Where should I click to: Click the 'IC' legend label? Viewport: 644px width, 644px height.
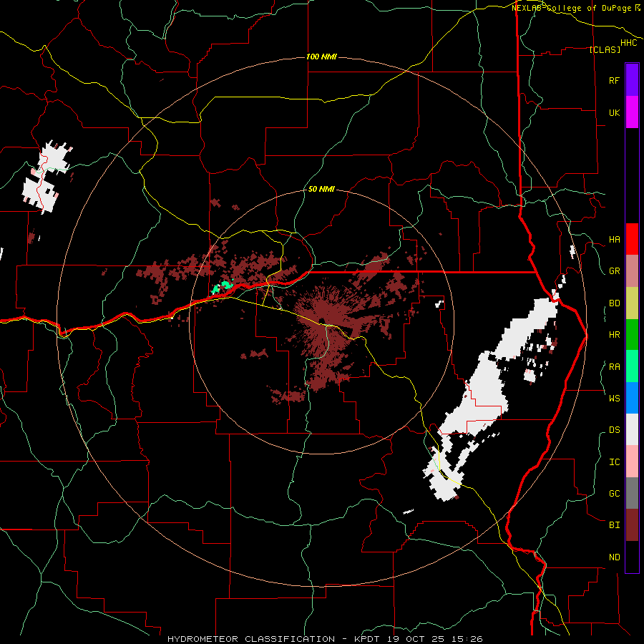[614, 462]
